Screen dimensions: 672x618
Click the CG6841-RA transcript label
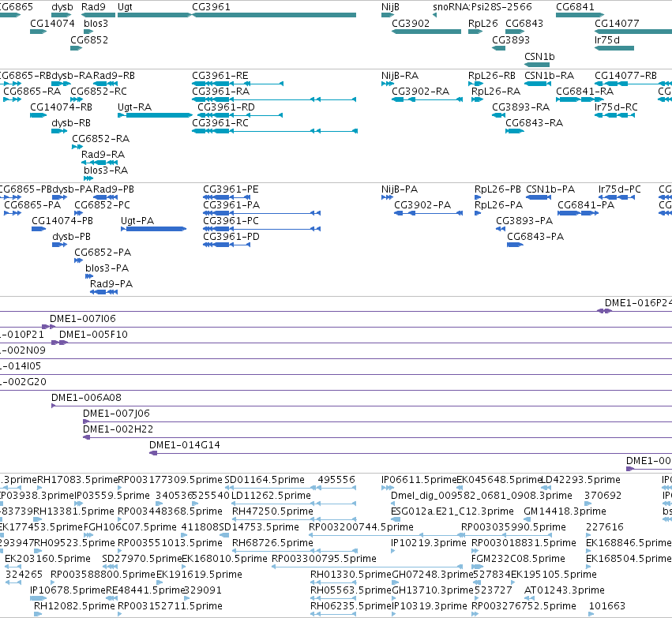click(x=584, y=92)
